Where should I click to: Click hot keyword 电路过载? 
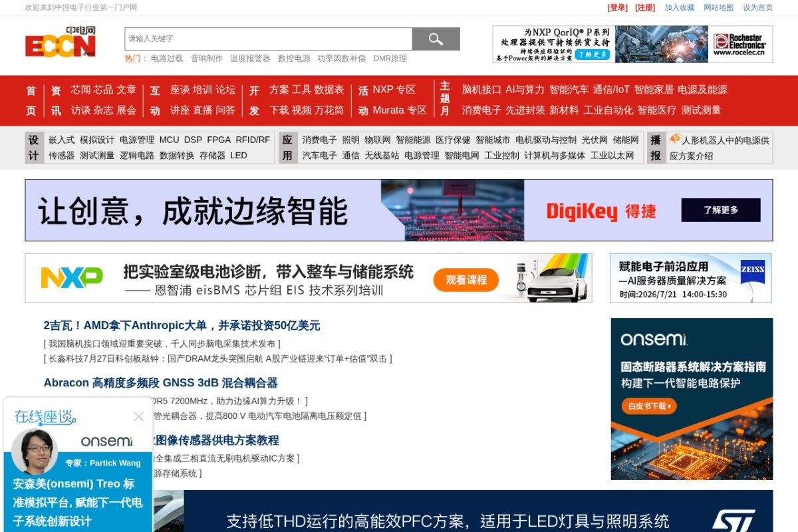point(167,59)
